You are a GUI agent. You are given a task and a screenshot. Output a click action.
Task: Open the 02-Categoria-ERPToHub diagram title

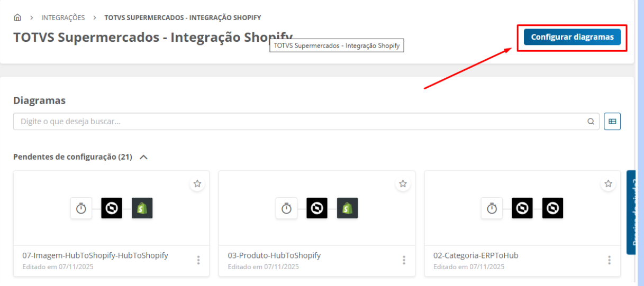476,255
